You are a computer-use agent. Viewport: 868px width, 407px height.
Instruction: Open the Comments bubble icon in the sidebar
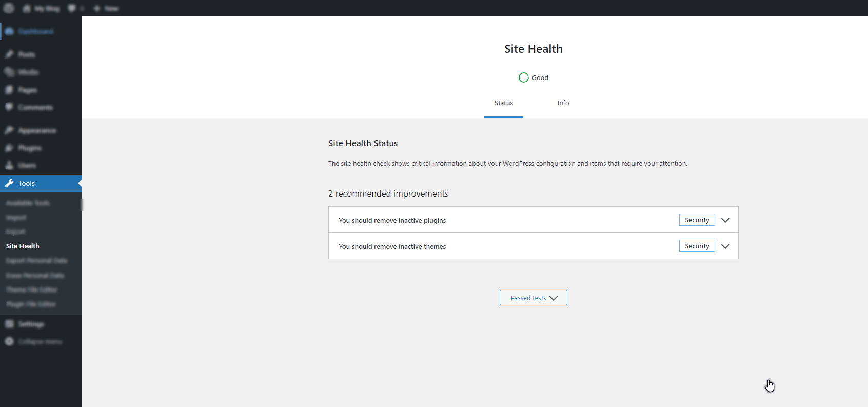9,107
